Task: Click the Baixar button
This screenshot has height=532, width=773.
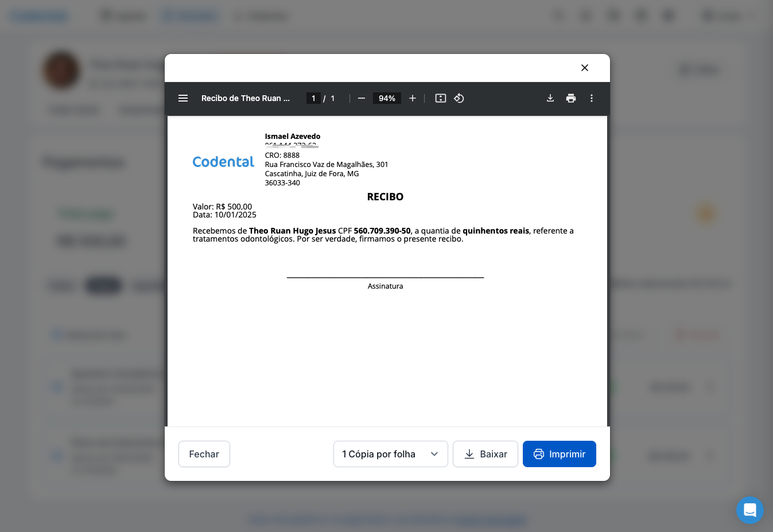Action: (485, 454)
